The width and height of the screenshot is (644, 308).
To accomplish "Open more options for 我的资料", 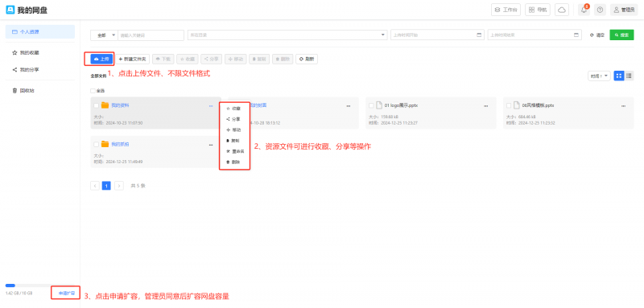I will (x=211, y=106).
